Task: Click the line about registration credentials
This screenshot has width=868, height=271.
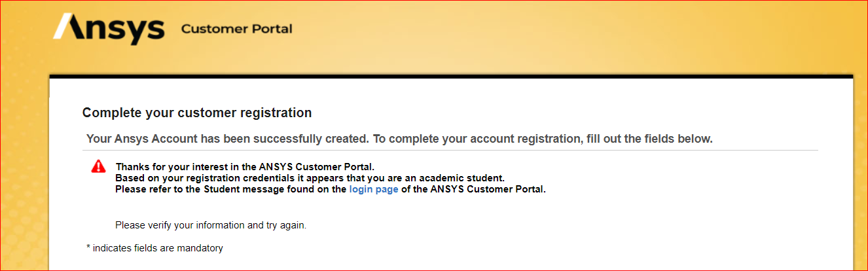Action: (310, 178)
